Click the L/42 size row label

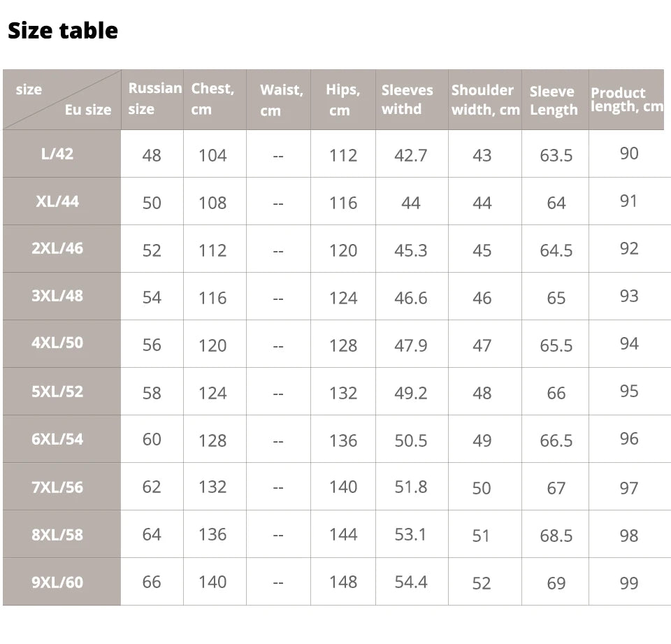pos(57,154)
